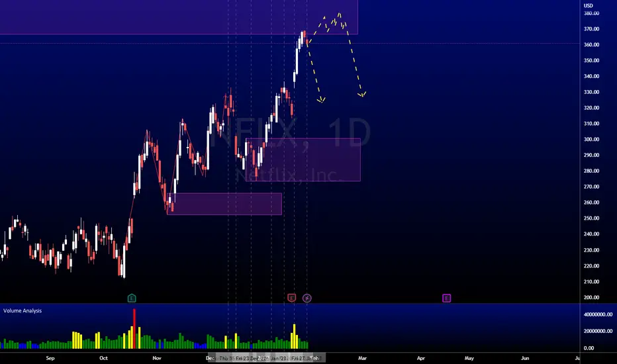Click the red earnings E marker
The width and height of the screenshot is (617, 364).
point(291,298)
